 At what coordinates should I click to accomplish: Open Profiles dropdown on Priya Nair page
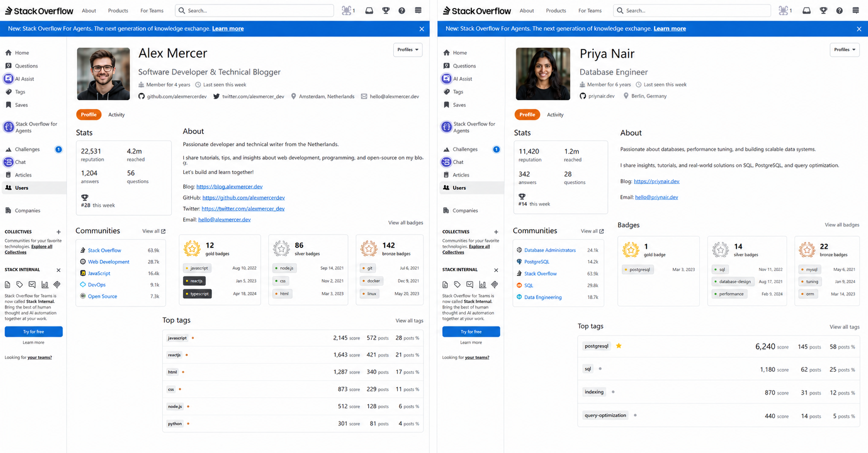click(845, 49)
